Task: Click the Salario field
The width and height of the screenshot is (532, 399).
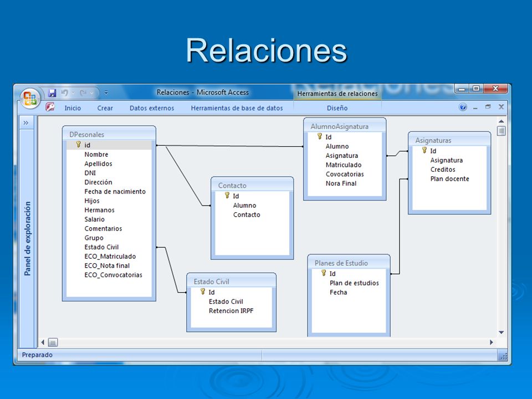Action: pyautogui.click(x=94, y=219)
